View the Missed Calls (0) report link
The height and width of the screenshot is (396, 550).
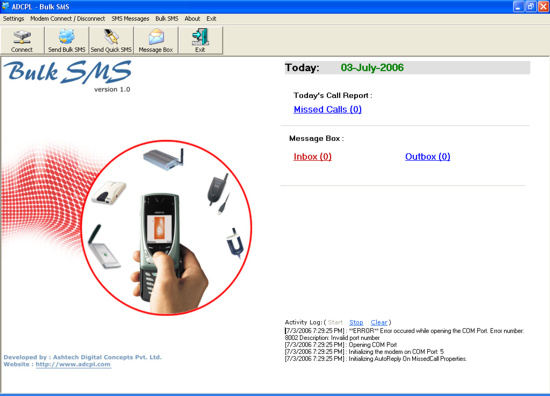328,109
